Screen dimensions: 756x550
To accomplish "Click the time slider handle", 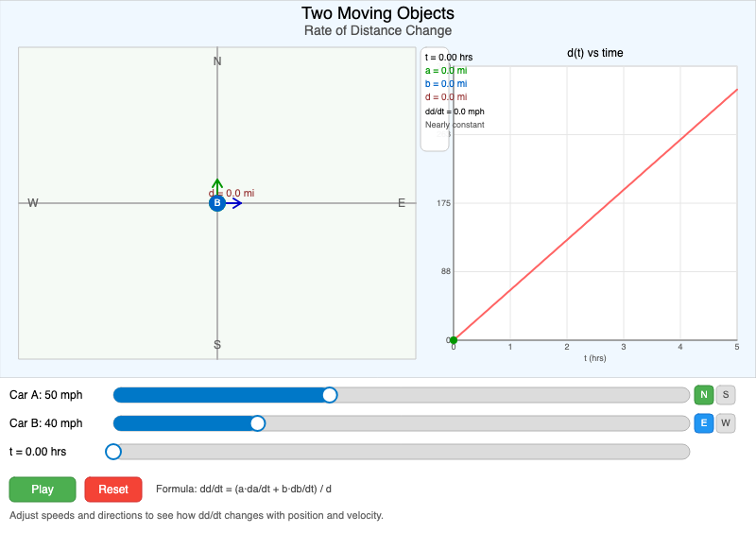I will tap(113, 452).
